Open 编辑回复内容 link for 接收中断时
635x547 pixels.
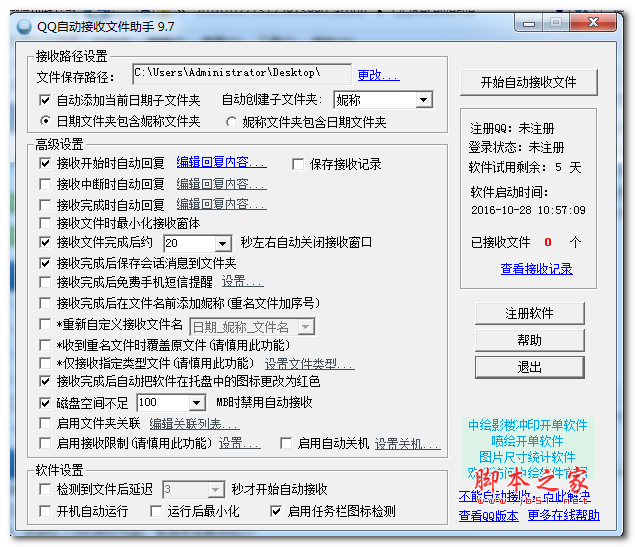222,184
